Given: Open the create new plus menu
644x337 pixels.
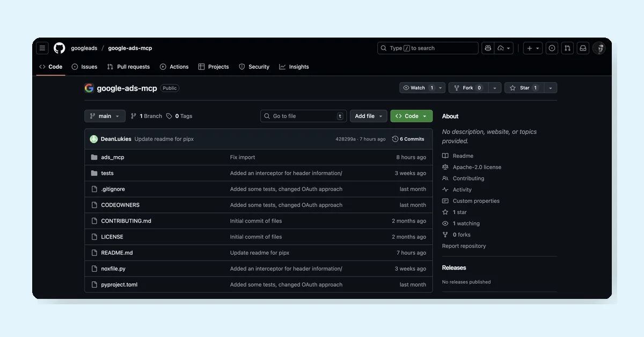Looking at the screenshot, I should click(533, 48).
